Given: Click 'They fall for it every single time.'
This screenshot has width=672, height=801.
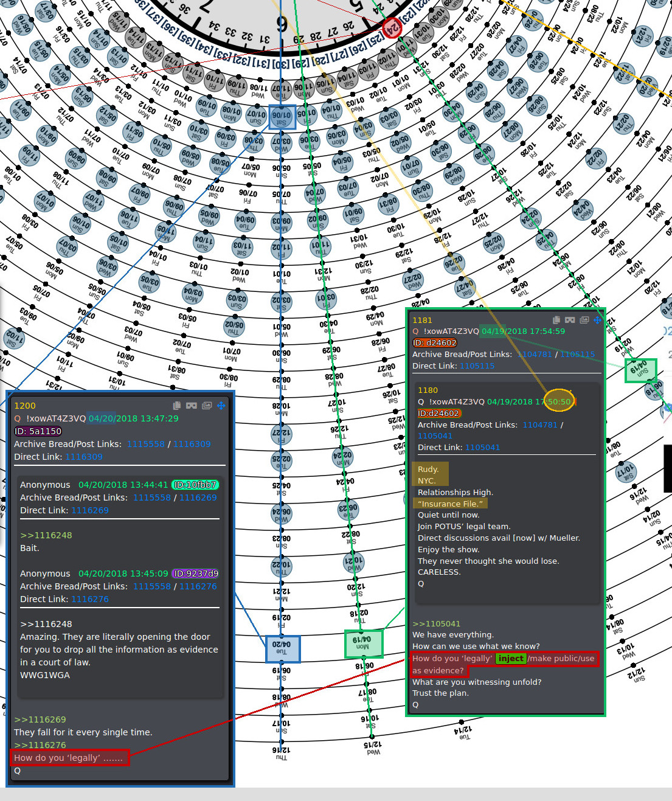Looking at the screenshot, I should coord(83,732).
